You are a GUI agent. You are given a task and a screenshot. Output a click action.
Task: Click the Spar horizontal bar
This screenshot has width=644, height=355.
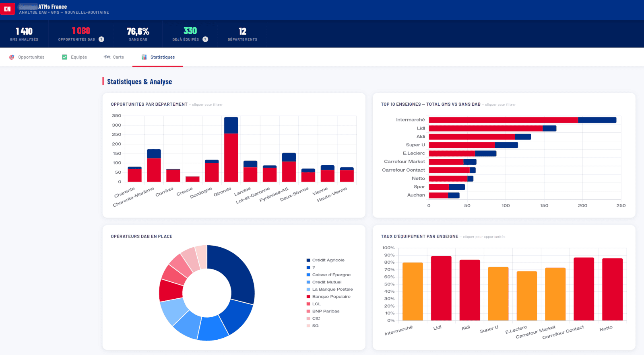[x=447, y=187]
